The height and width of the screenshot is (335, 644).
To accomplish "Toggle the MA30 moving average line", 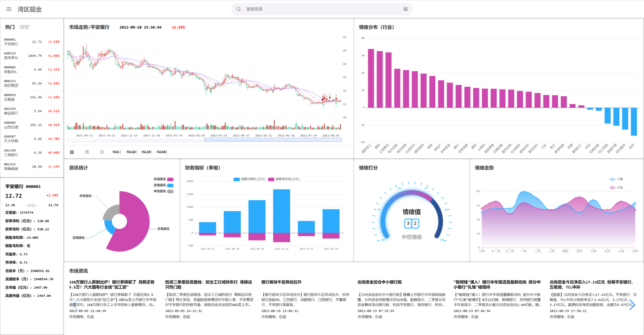I will [161, 152].
